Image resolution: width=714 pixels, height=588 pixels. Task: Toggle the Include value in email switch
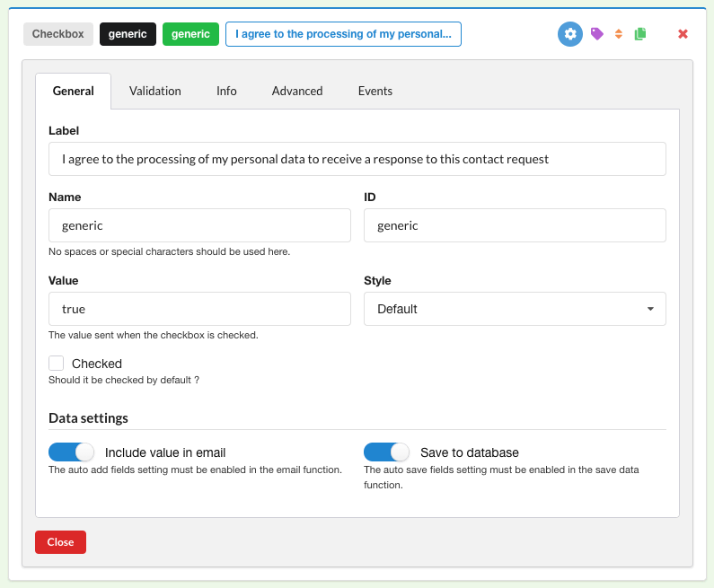pyautogui.click(x=72, y=452)
